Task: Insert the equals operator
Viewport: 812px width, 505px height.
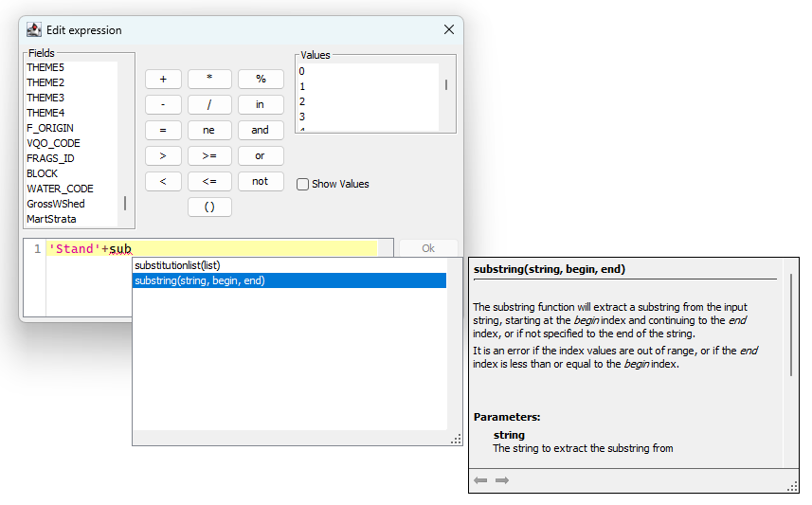Action: pyautogui.click(x=163, y=130)
